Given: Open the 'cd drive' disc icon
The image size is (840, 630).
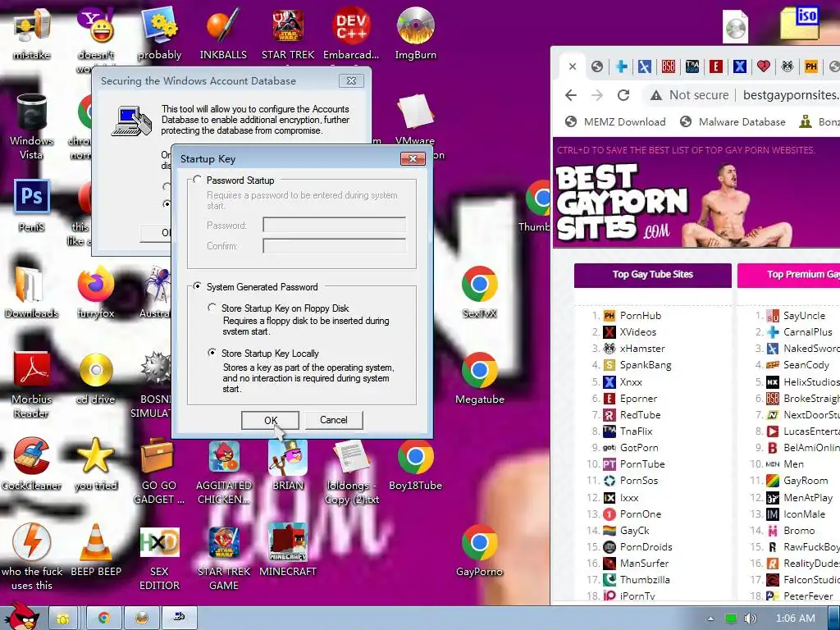Looking at the screenshot, I should [95, 378].
